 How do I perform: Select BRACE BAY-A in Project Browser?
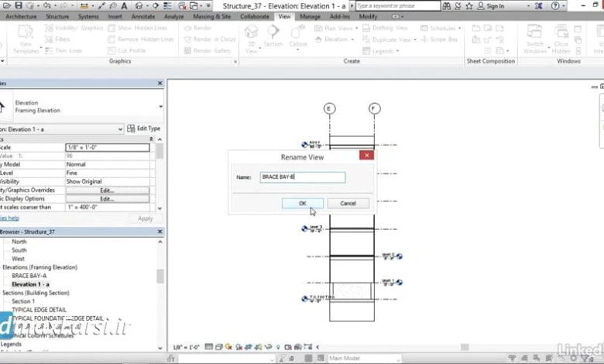coord(29,276)
